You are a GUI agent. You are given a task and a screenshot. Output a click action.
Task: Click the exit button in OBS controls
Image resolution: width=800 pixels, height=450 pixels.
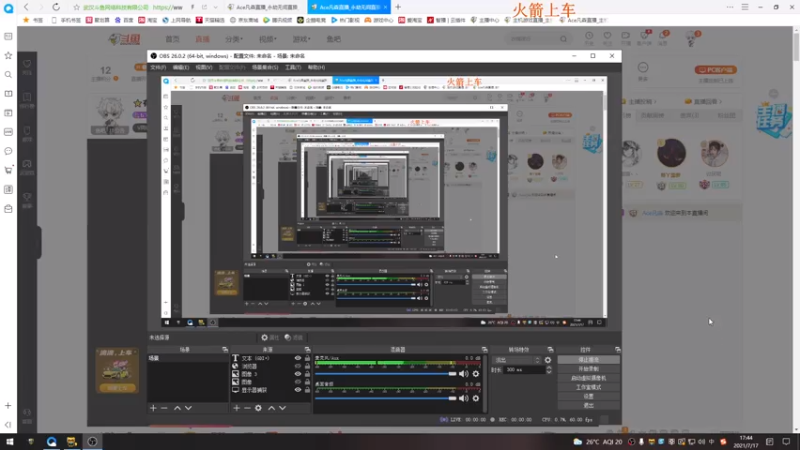tap(588, 406)
